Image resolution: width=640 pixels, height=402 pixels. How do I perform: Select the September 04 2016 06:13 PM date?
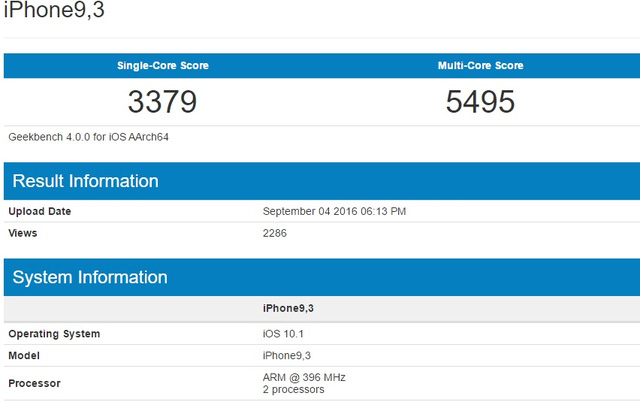point(334,211)
